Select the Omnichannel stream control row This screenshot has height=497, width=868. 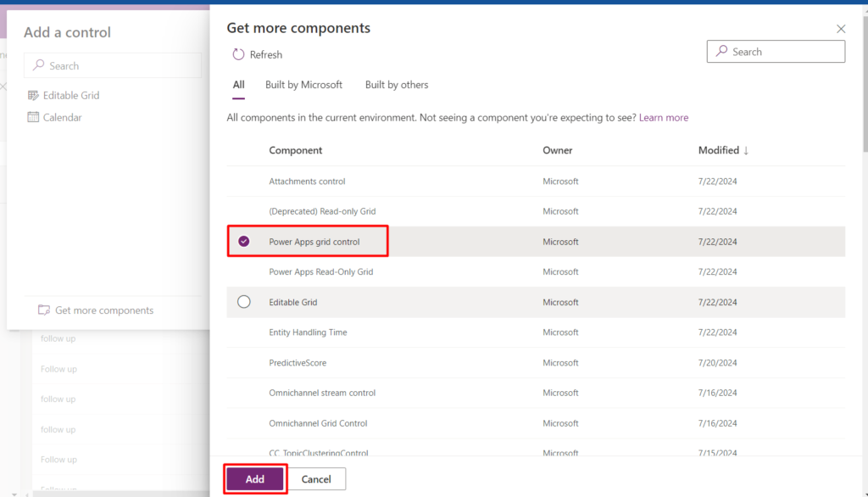click(x=536, y=393)
